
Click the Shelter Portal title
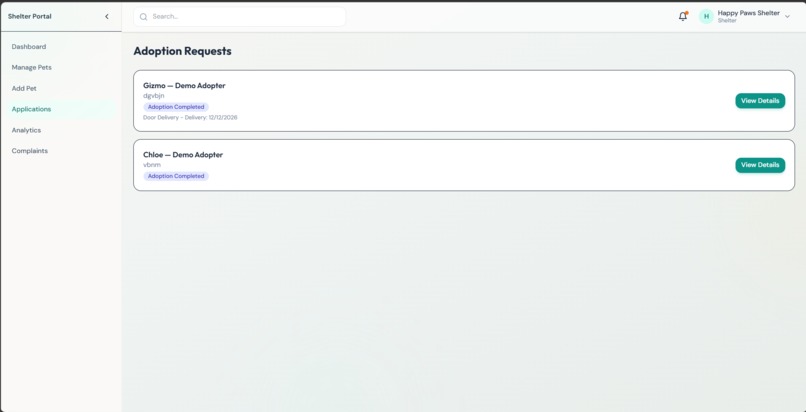pyautogui.click(x=29, y=16)
